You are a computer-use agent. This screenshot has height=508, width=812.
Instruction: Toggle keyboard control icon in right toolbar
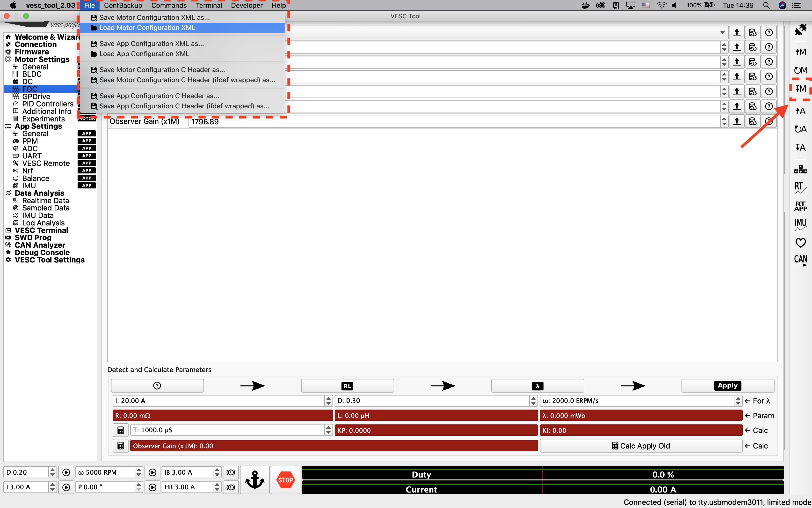(801, 169)
